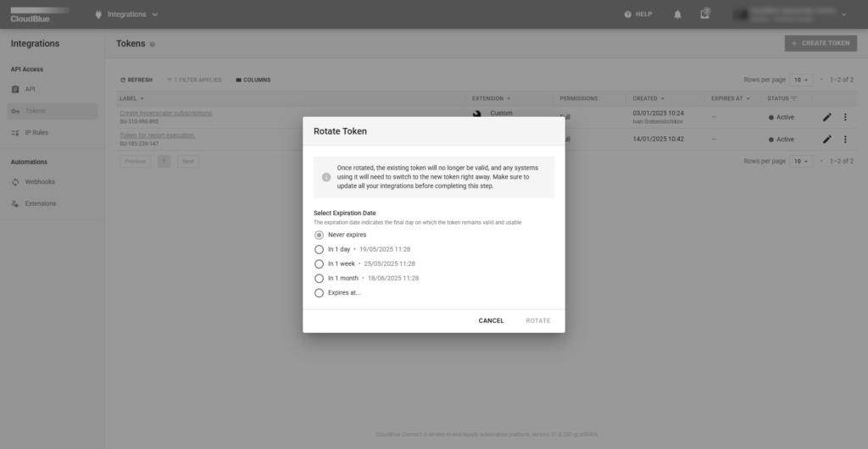Click token ID SU-310-990-892

139,122
